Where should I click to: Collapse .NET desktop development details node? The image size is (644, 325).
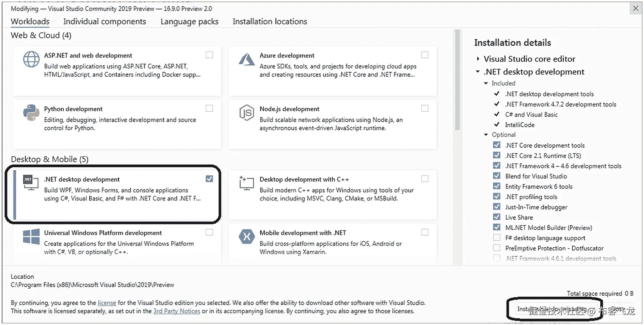(478, 71)
